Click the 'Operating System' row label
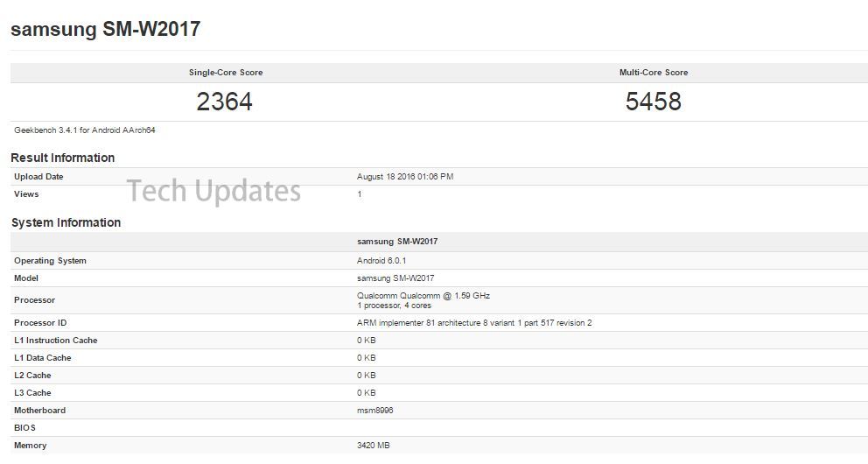The width and height of the screenshot is (868, 464). (x=51, y=261)
